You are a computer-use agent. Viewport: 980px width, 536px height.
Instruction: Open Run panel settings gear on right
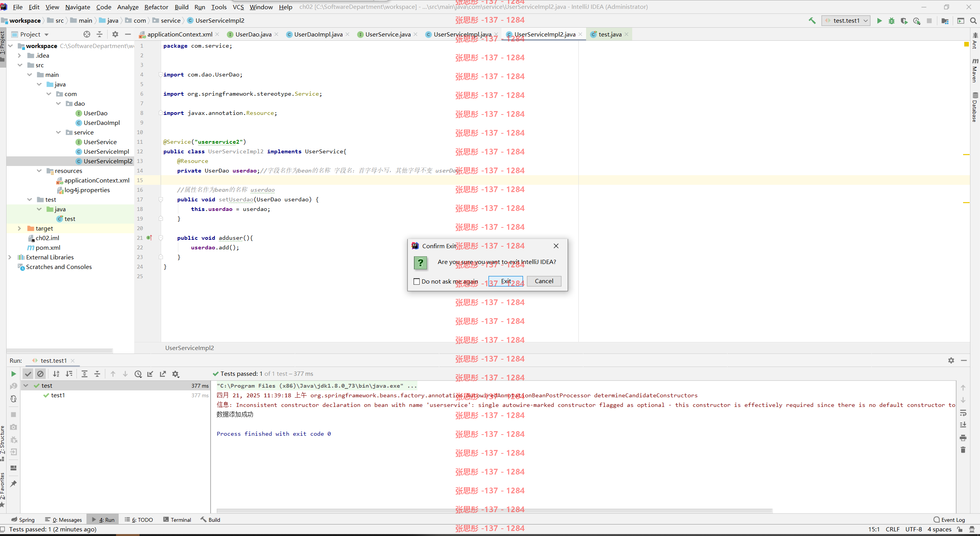pyautogui.click(x=951, y=360)
